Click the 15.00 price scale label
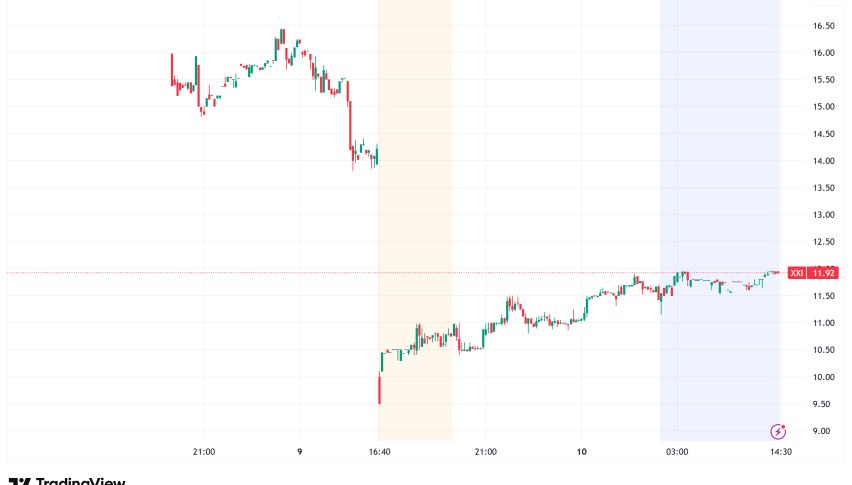This screenshot has width=852, height=485. [824, 107]
